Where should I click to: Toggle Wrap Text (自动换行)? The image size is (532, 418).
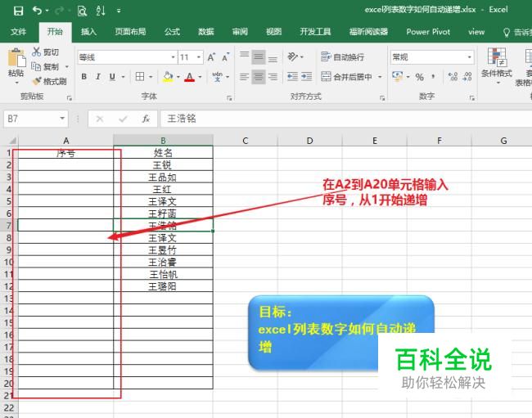tap(342, 57)
